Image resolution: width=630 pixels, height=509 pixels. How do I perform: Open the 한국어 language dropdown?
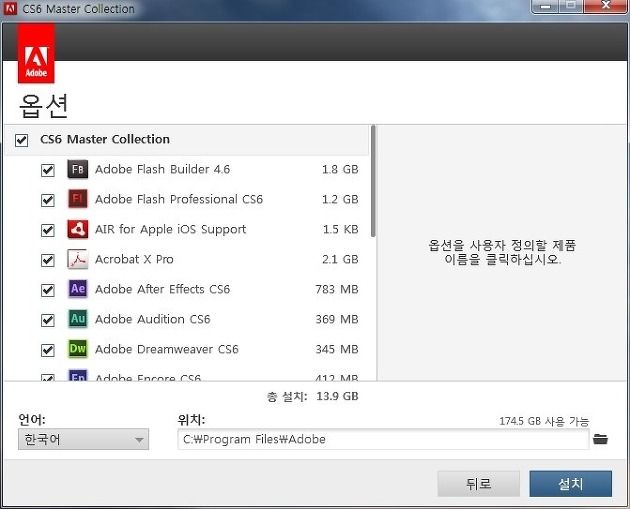83,439
